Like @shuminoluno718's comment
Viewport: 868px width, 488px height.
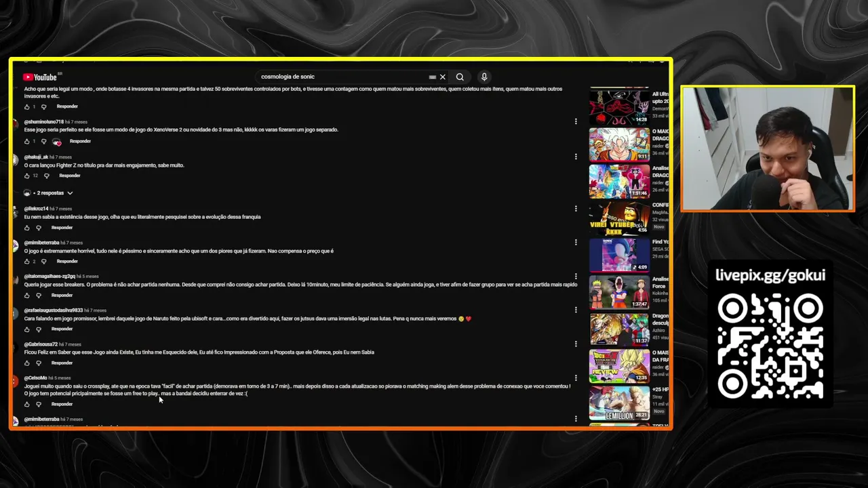tap(27, 142)
